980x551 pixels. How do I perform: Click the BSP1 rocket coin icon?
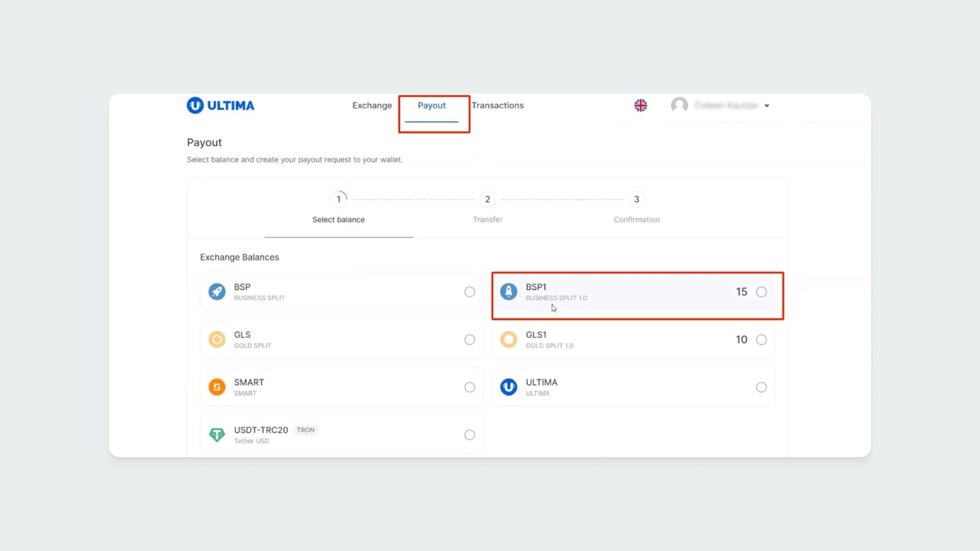pyautogui.click(x=509, y=292)
